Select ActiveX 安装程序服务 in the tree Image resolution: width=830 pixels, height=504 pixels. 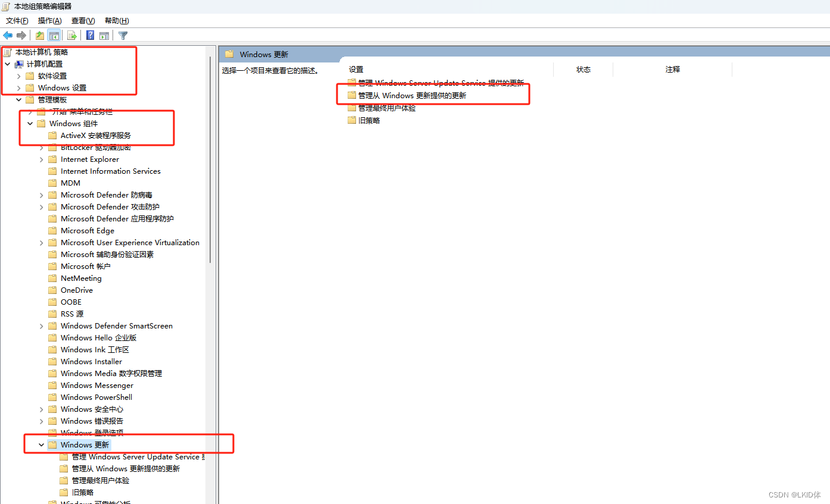point(96,136)
